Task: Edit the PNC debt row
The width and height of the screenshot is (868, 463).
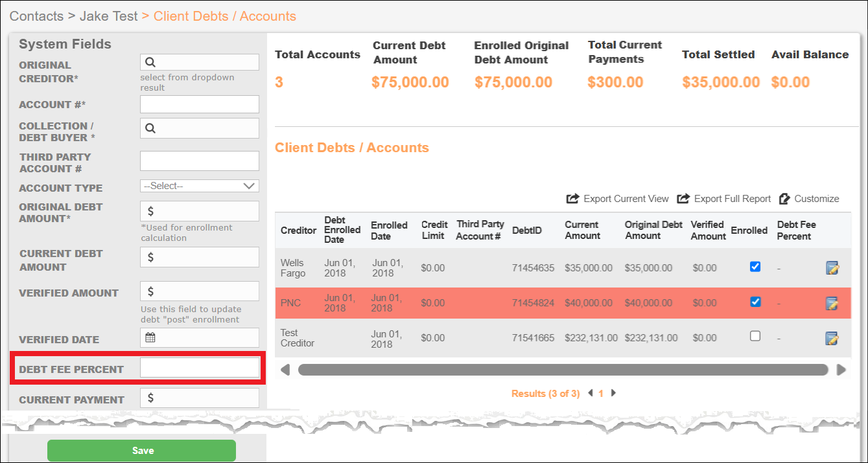Action: coord(832,303)
